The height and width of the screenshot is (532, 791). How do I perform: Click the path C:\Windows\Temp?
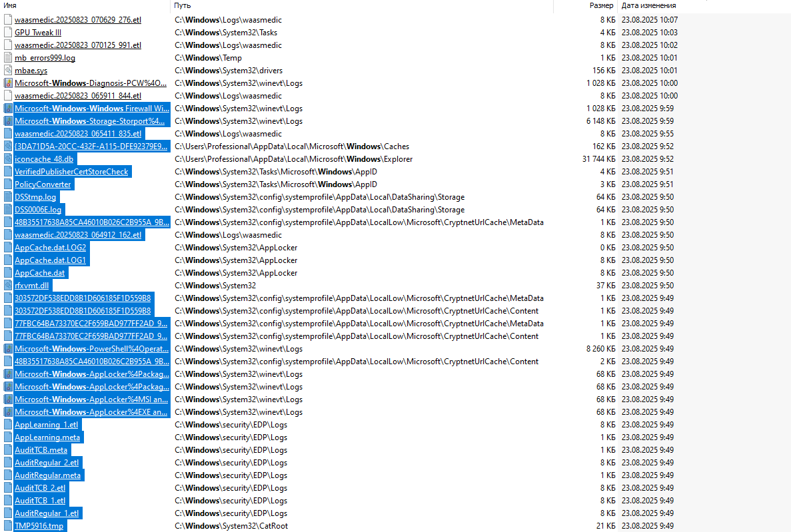coord(209,57)
